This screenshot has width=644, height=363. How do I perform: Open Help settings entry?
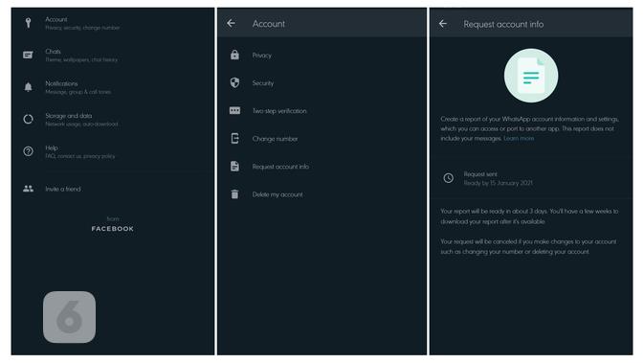click(x=113, y=151)
